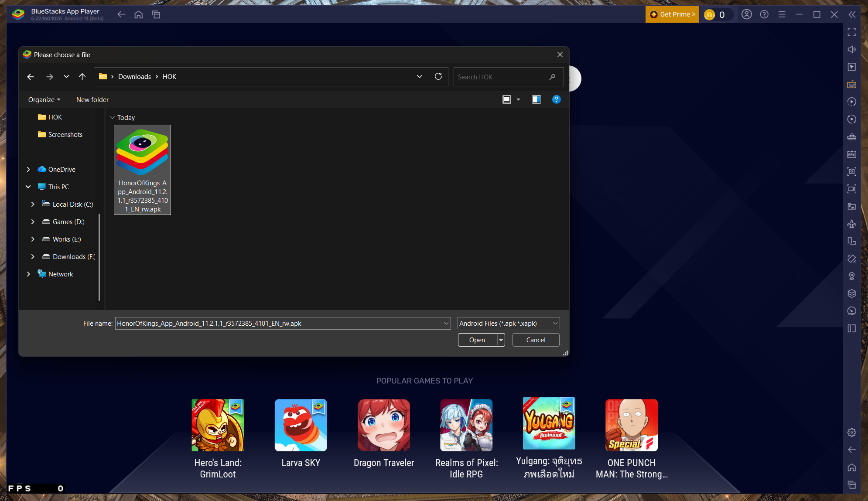The height and width of the screenshot is (501, 868).
Task: Click New folder in the toolbar
Action: [x=92, y=100]
